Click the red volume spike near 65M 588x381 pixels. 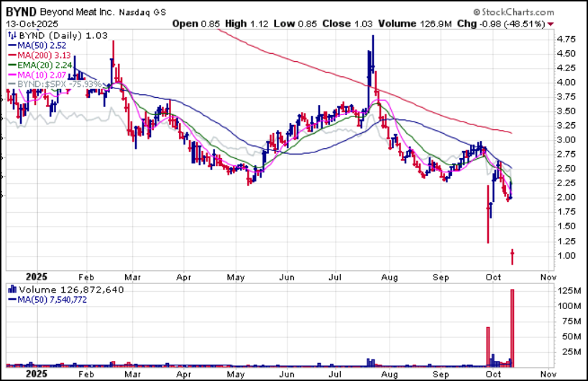(x=488, y=347)
